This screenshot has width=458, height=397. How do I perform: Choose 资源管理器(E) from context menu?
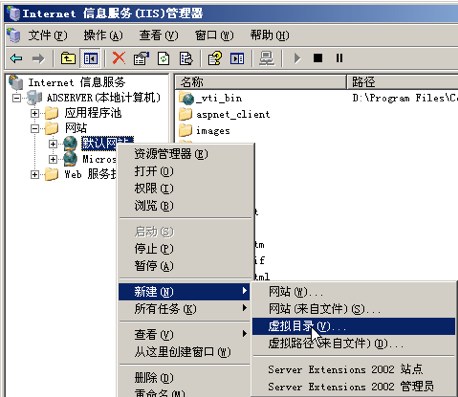(x=185, y=154)
